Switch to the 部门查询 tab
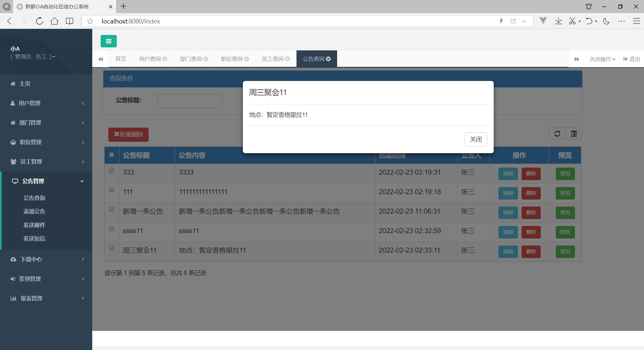 click(191, 59)
